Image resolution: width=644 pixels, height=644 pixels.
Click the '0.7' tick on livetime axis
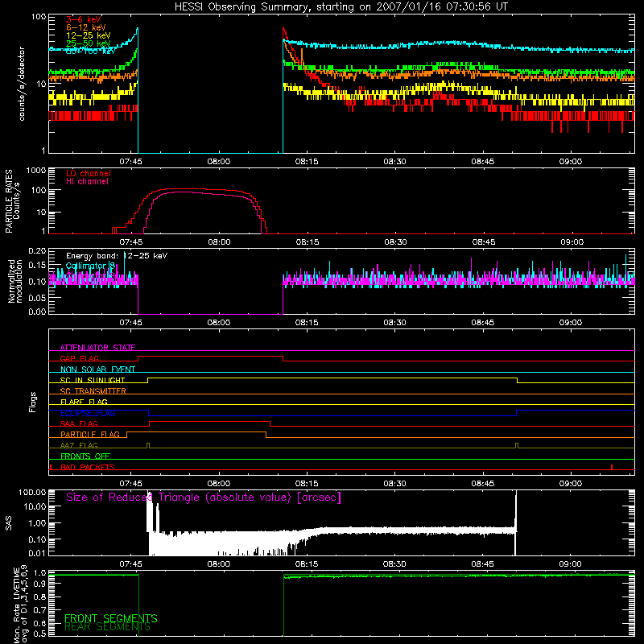[x=39, y=609]
